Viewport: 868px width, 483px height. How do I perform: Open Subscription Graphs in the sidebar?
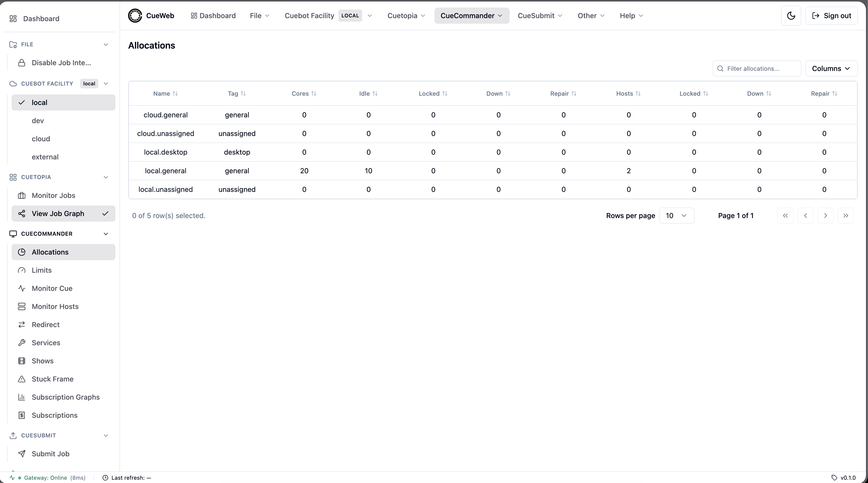pyautogui.click(x=63, y=398)
